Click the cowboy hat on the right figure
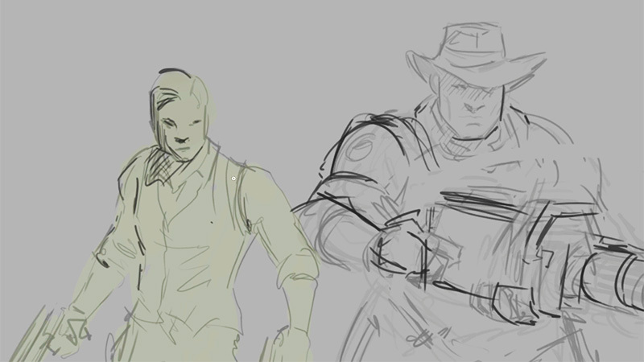Image resolution: width=644 pixels, height=362 pixels. tap(477, 53)
